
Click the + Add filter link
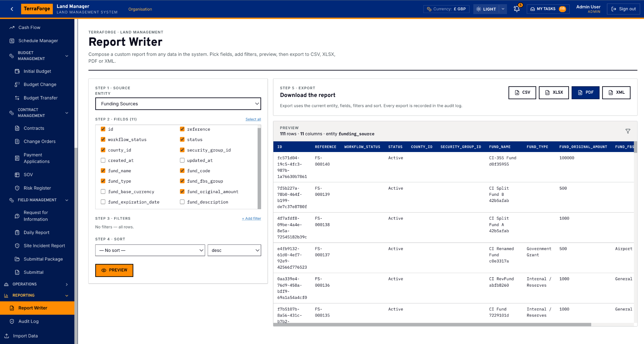[251, 218]
